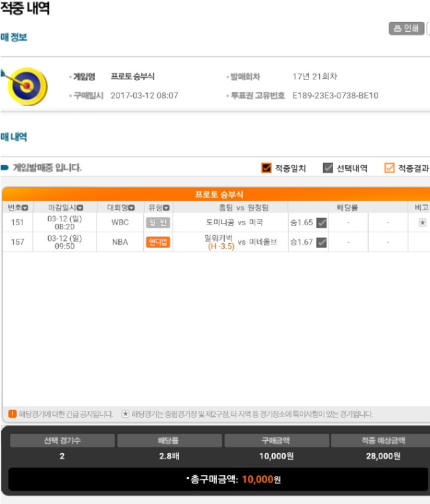Screen dimensions: 430x504
Task: Toggle the 적중결과 legend checkbox
Action: (389, 168)
